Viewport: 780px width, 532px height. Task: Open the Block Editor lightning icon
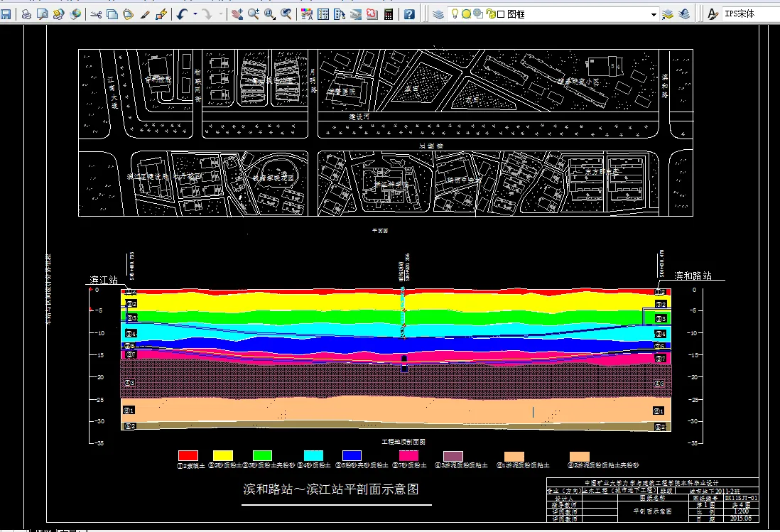coord(161,14)
